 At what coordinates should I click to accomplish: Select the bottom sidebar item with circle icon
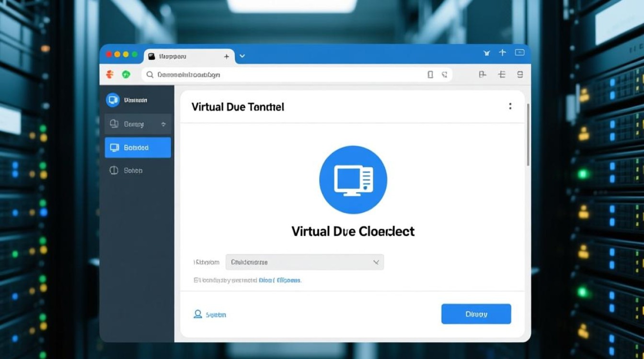click(138, 170)
